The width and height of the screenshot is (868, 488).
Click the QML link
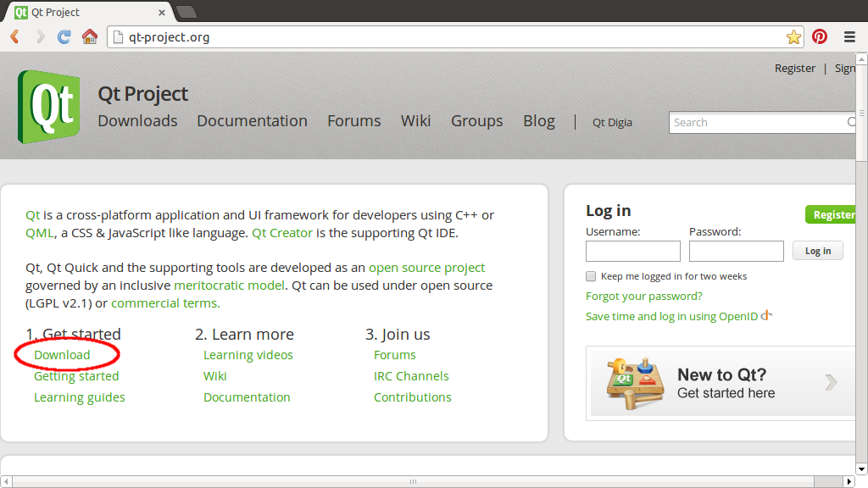tap(40, 233)
